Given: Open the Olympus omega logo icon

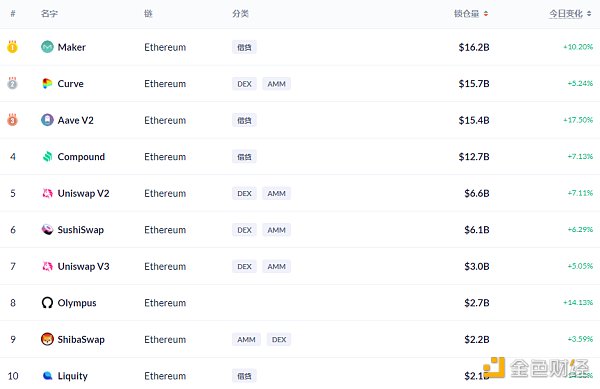Looking at the screenshot, I should (47, 303).
